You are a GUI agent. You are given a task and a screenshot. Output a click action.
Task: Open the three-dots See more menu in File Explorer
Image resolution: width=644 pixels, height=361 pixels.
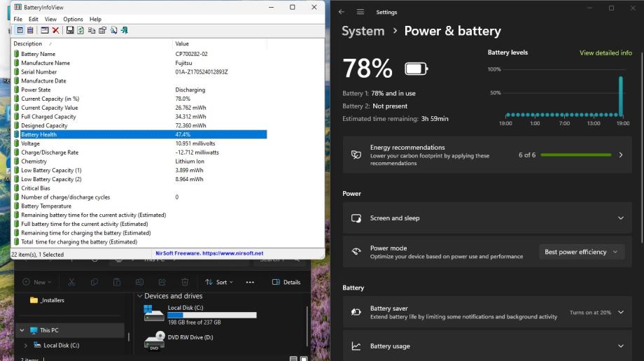pyautogui.click(x=250, y=282)
